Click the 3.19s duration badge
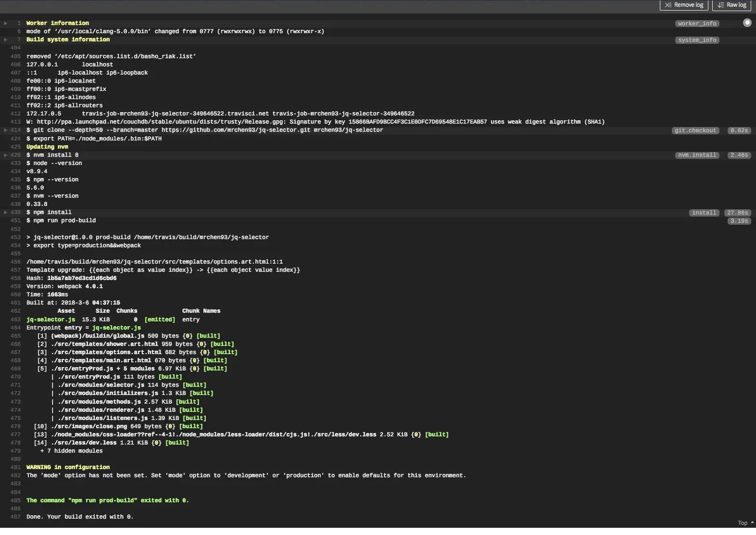 [739, 221]
